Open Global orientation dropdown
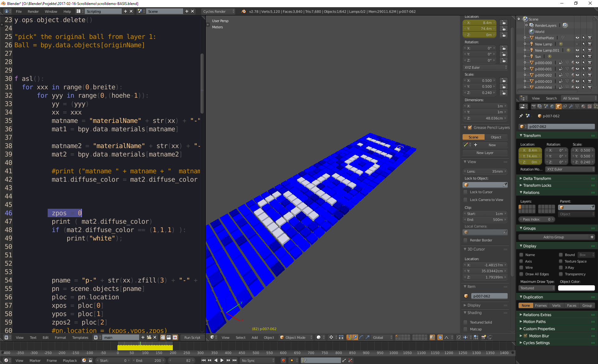Screen dimensions: 598x364 pos(382,337)
